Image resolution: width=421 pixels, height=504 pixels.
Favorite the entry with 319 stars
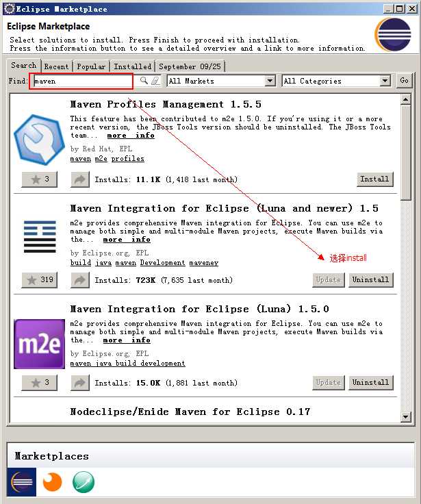pyautogui.click(x=40, y=280)
